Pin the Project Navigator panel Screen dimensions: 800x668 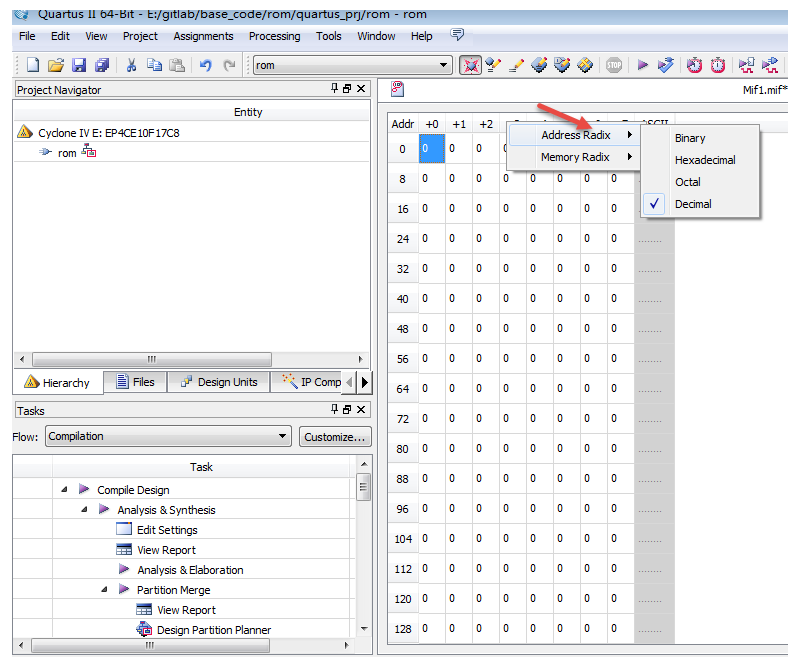click(x=334, y=88)
